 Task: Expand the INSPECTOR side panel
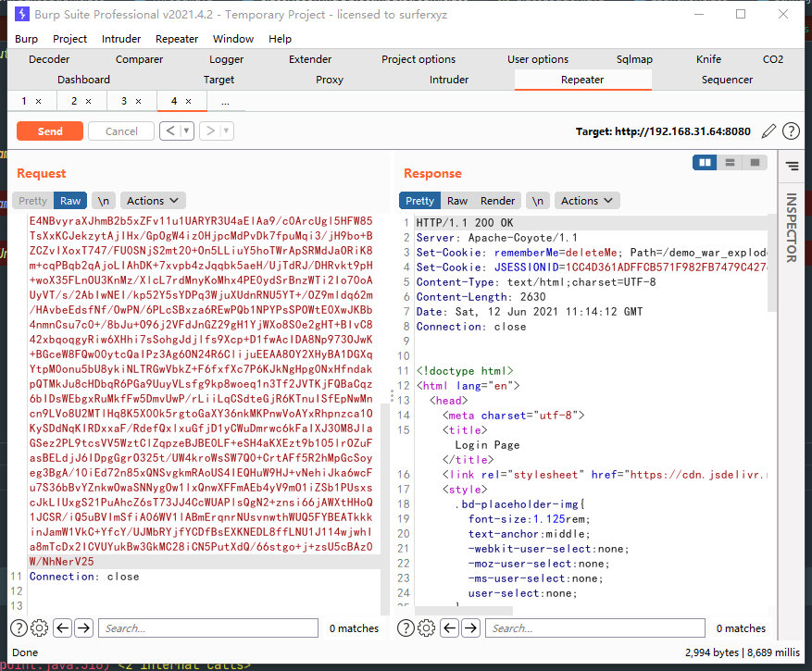[792, 228]
